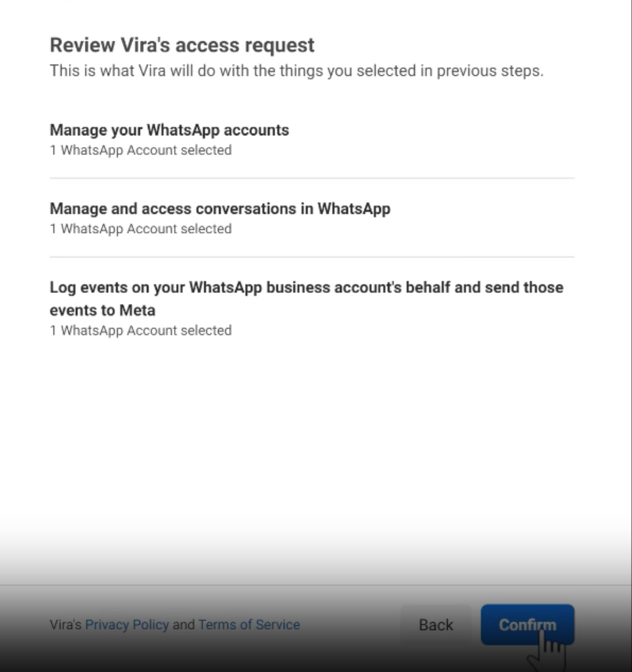This screenshot has height=672, width=632.
Task: Click the "Vira's" text before Privacy Policy
Action: tap(65, 624)
